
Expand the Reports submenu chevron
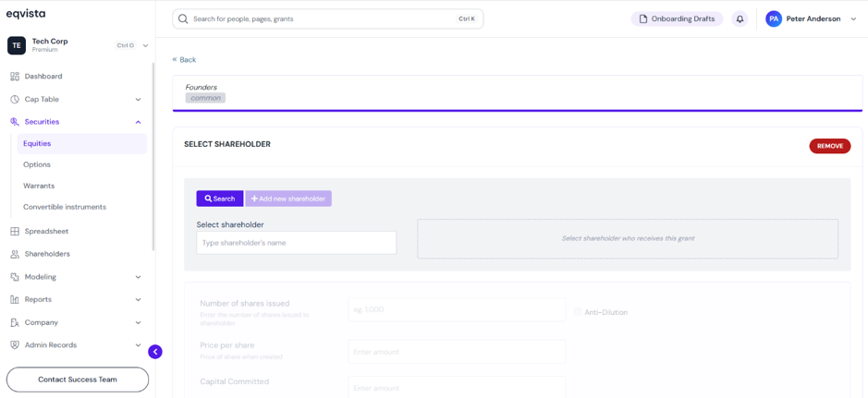[139, 299]
